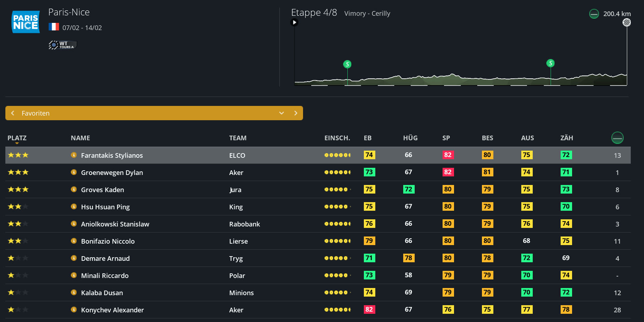Click Konychev's red 82 EB rating
The width and height of the screenshot is (644, 322).
click(x=369, y=309)
